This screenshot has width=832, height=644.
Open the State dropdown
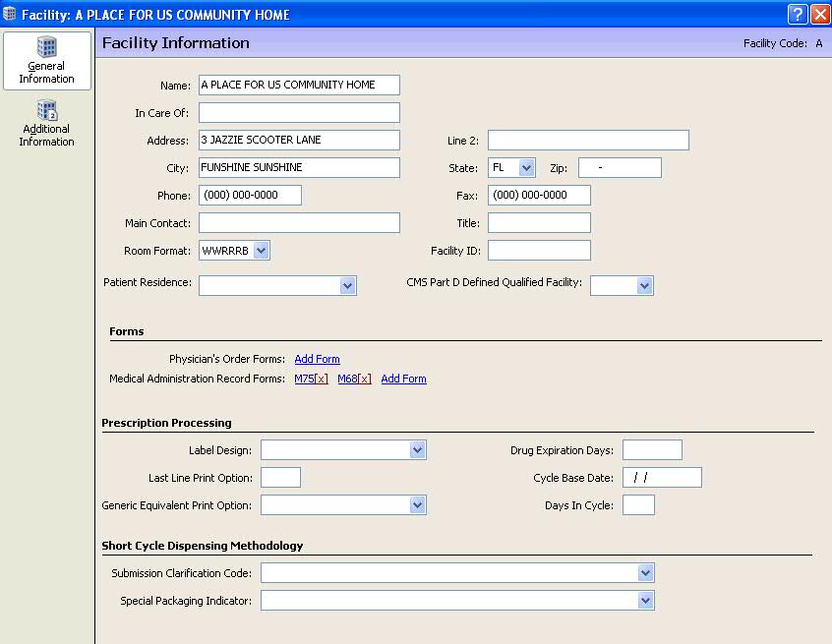point(526,167)
